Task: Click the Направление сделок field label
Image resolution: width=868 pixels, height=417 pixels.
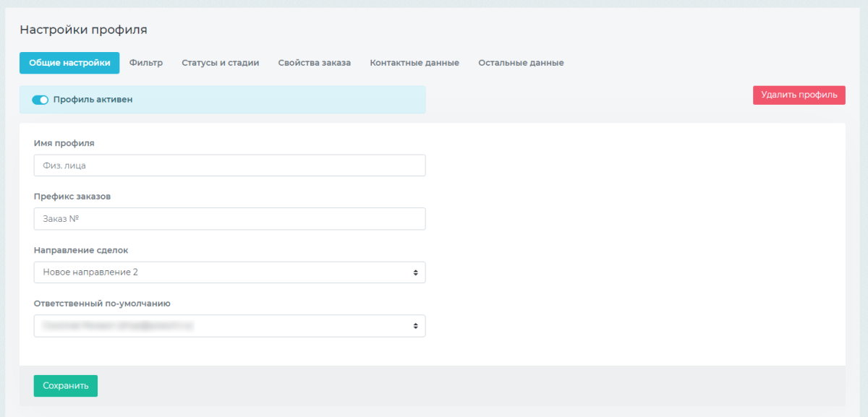Action: tap(81, 250)
